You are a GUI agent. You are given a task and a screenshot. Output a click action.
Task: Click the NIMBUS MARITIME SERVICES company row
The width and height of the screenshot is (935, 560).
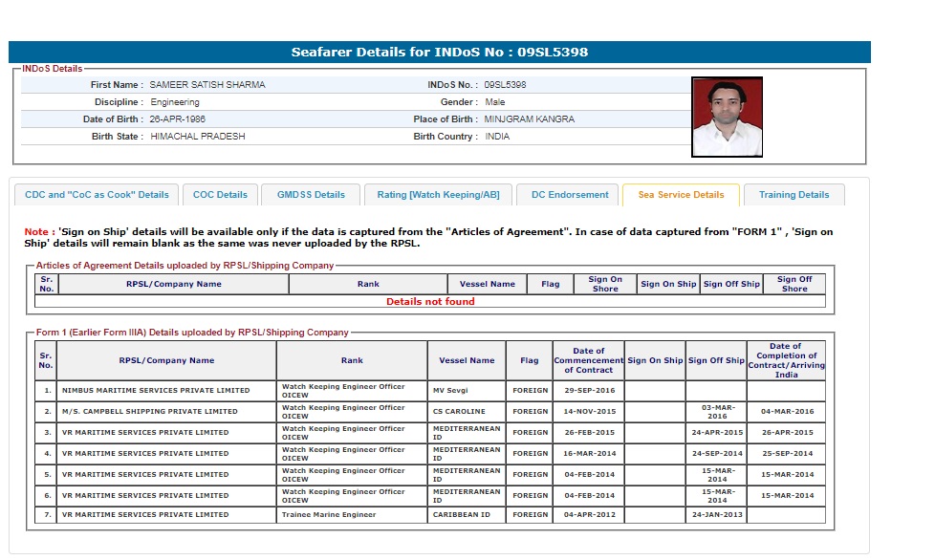[x=156, y=391]
